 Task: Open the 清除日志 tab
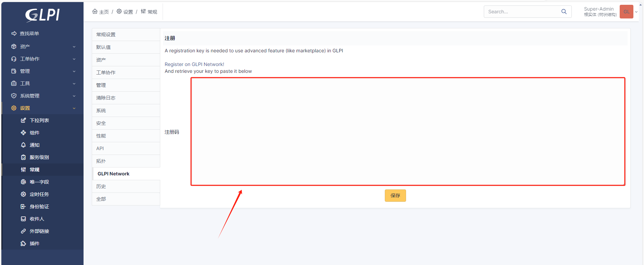(x=126, y=98)
